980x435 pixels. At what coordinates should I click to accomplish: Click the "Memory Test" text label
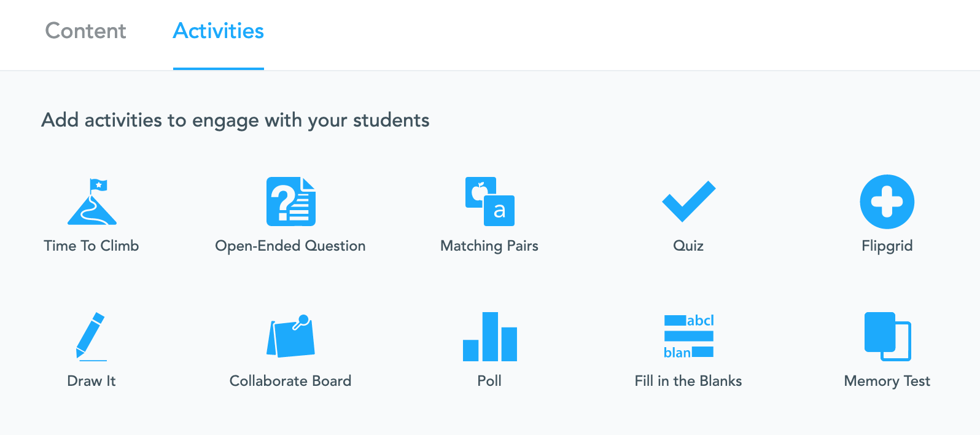pyautogui.click(x=887, y=381)
